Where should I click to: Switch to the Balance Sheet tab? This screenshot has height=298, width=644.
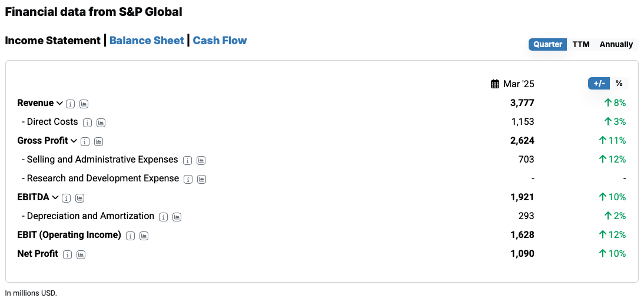[147, 41]
